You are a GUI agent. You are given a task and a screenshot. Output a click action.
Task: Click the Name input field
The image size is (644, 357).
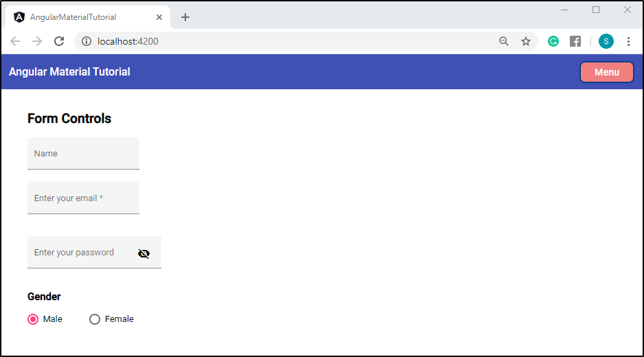pyautogui.click(x=83, y=154)
